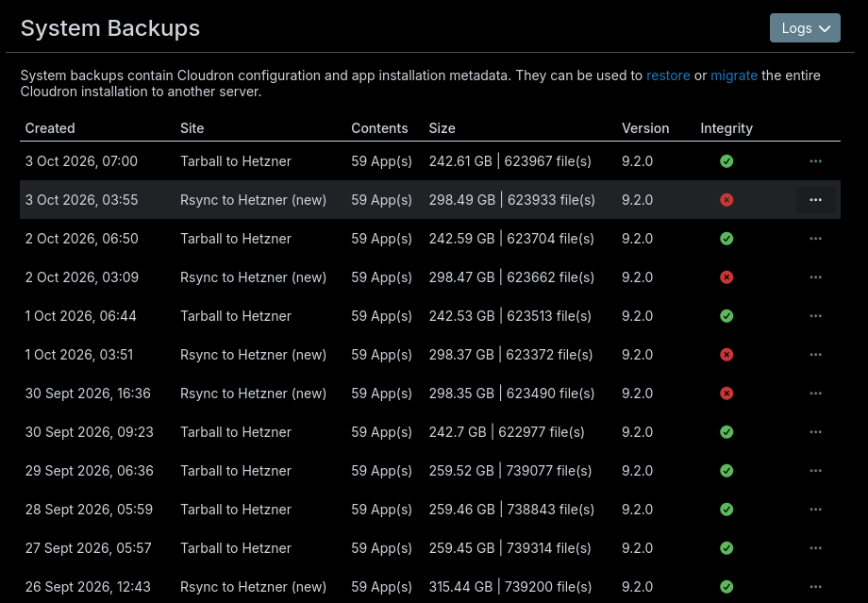868x603 pixels.
Task: Click size '259.52 GB | 739077 file(s)'
Action: (509, 471)
